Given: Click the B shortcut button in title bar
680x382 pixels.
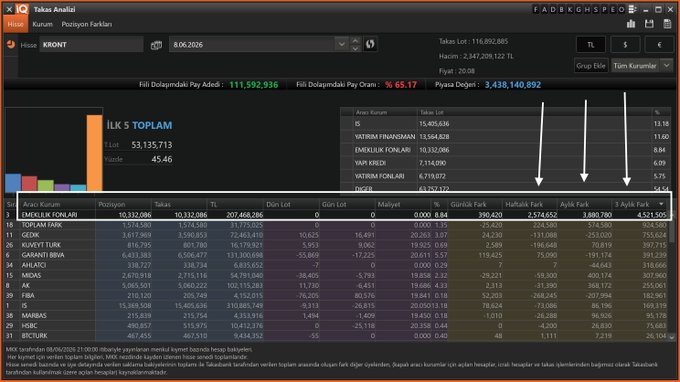Looking at the screenshot, I should tap(562, 9).
